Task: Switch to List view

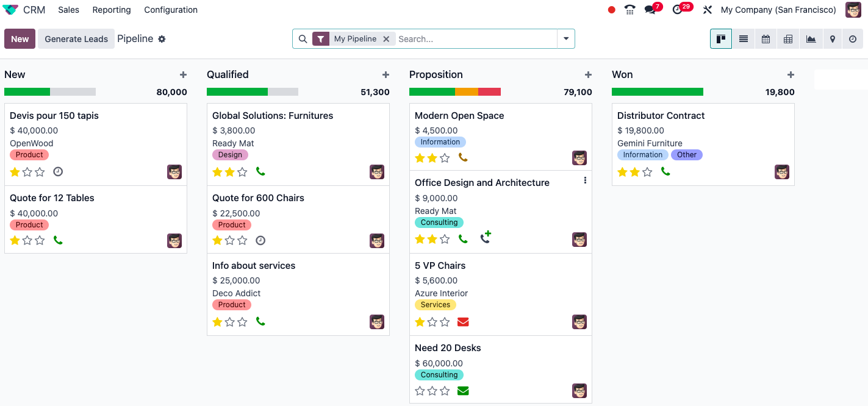Action: [744, 39]
